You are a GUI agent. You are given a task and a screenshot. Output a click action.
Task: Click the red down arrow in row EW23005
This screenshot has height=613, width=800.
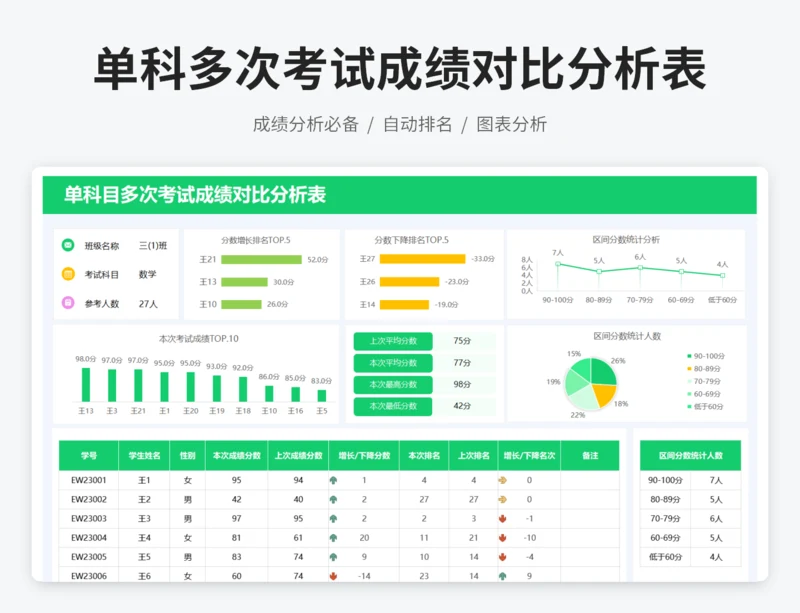(503, 557)
